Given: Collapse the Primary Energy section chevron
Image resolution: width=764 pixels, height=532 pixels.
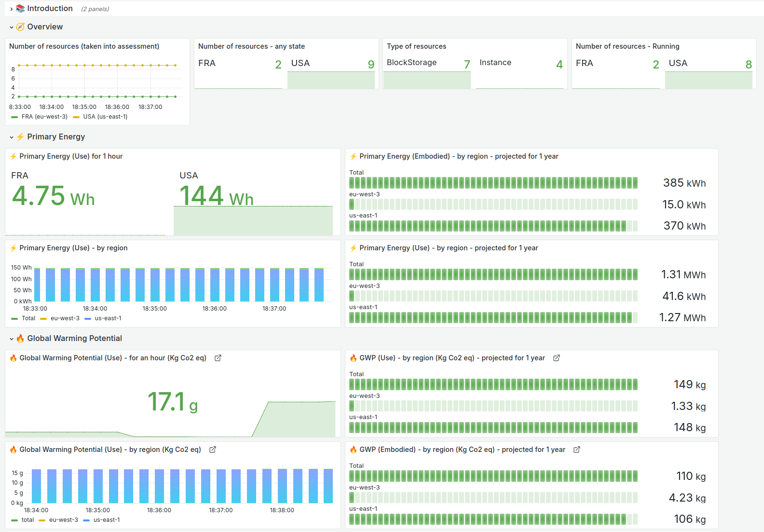Looking at the screenshot, I should point(12,137).
